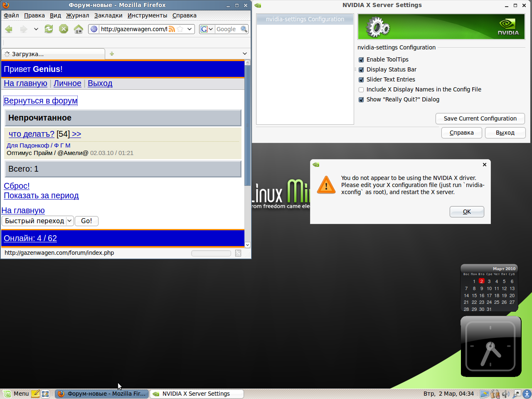Click into the Google search field
532x399 pixels.
point(227,29)
